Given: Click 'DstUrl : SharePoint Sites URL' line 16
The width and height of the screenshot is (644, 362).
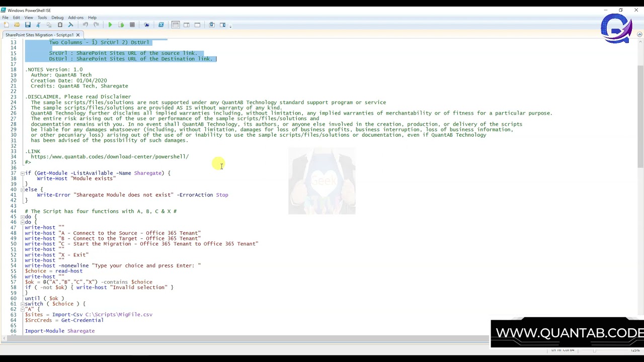Looking at the screenshot, I should tap(131, 59).
